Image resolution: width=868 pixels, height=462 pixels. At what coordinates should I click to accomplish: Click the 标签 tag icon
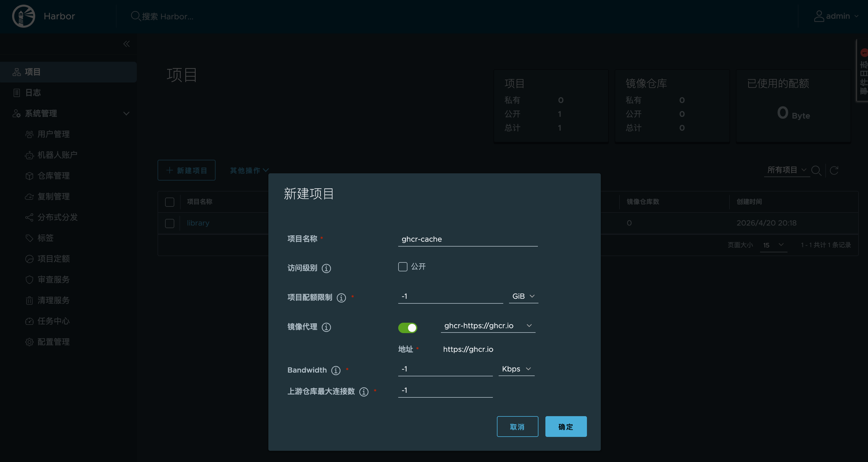(x=29, y=238)
